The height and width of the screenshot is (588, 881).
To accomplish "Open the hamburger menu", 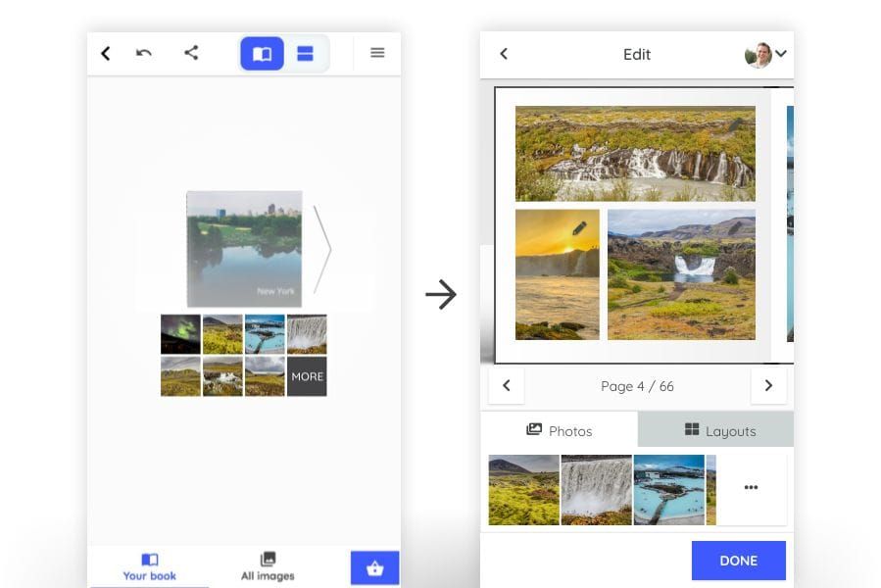I will [x=377, y=53].
